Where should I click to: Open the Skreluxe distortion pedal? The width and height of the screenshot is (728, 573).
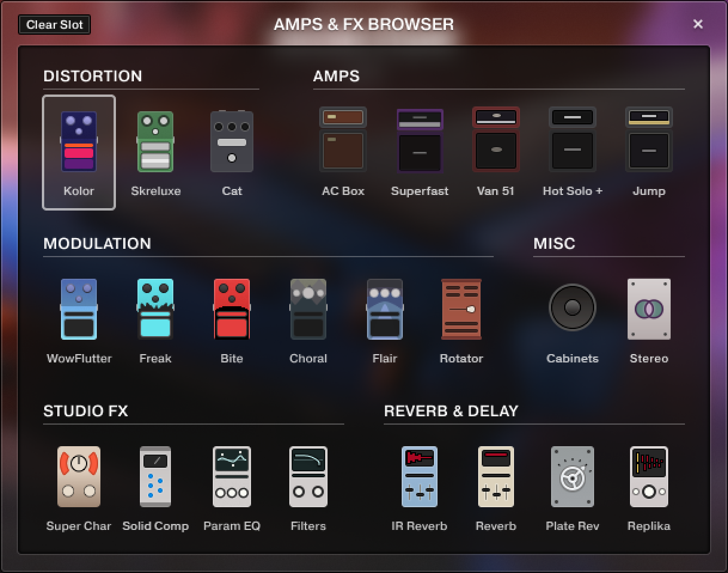click(x=155, y=142)
